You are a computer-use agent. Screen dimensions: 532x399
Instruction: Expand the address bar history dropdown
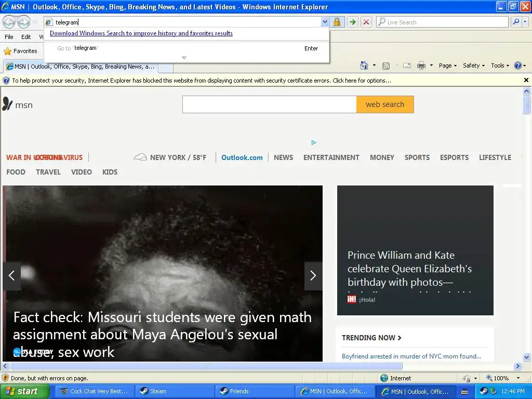click(325, 22)
